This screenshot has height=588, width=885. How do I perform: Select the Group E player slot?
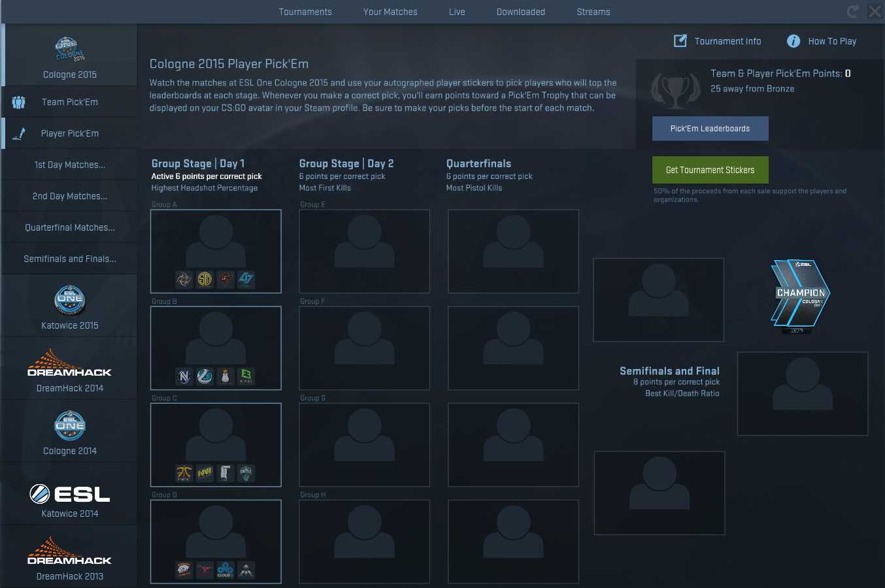click(x=364, y=251)
